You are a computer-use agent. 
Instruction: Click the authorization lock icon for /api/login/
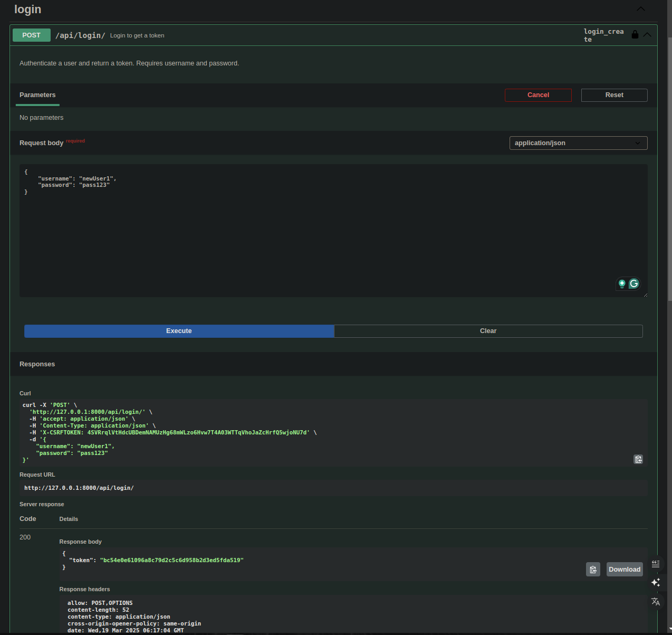635,35
